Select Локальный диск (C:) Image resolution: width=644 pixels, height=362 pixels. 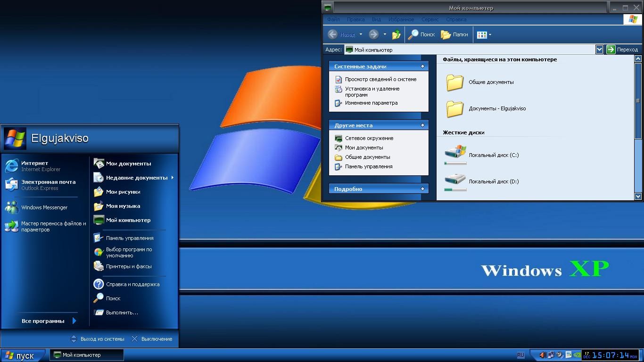482,155
